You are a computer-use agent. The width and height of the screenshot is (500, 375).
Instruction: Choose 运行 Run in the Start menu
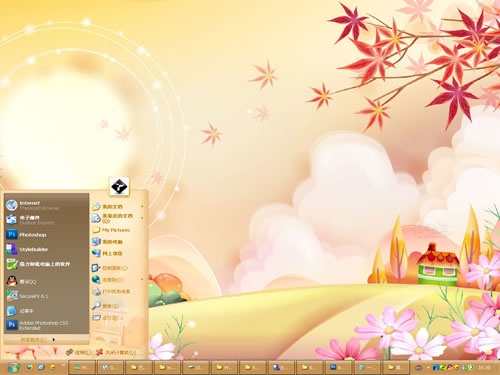[119, 318]
